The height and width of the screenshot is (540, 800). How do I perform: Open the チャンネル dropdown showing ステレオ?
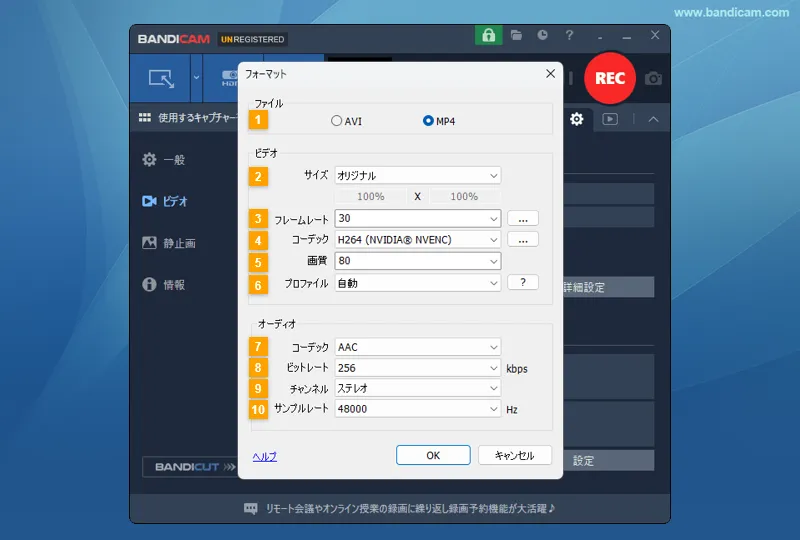(x=417, y=388)
